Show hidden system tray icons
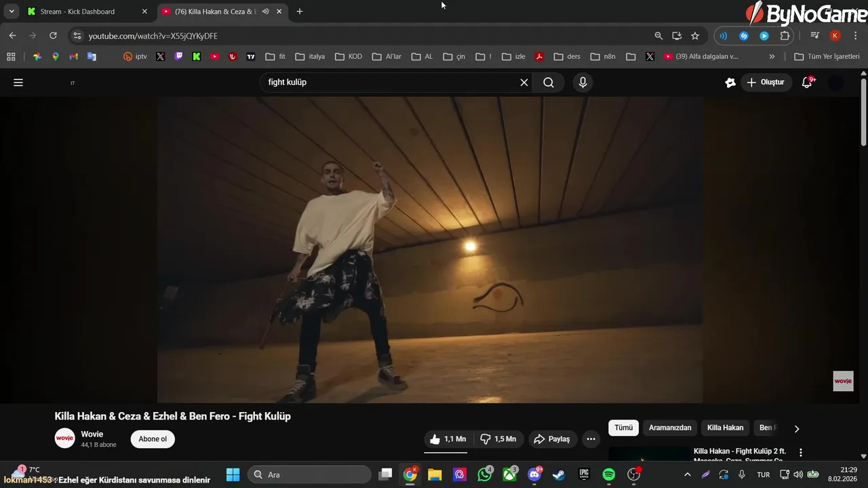The height and width of the screenshot is (488, 868). point(688,474)
